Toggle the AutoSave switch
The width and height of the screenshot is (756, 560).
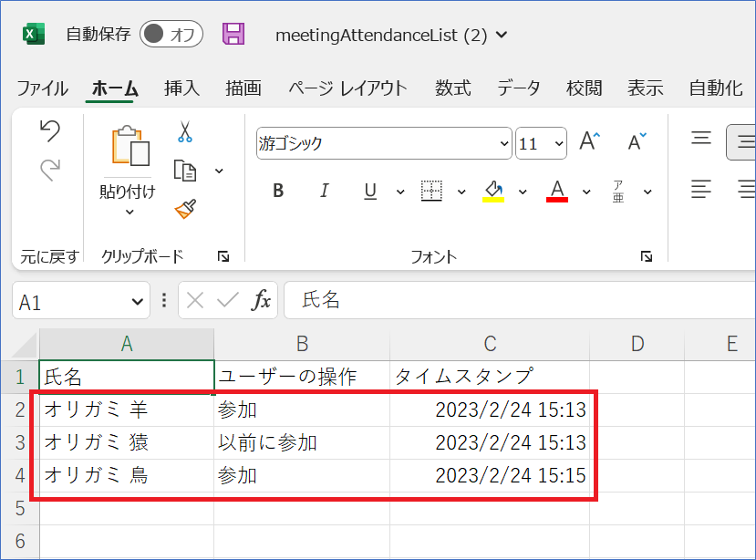[x=171, y=35]
